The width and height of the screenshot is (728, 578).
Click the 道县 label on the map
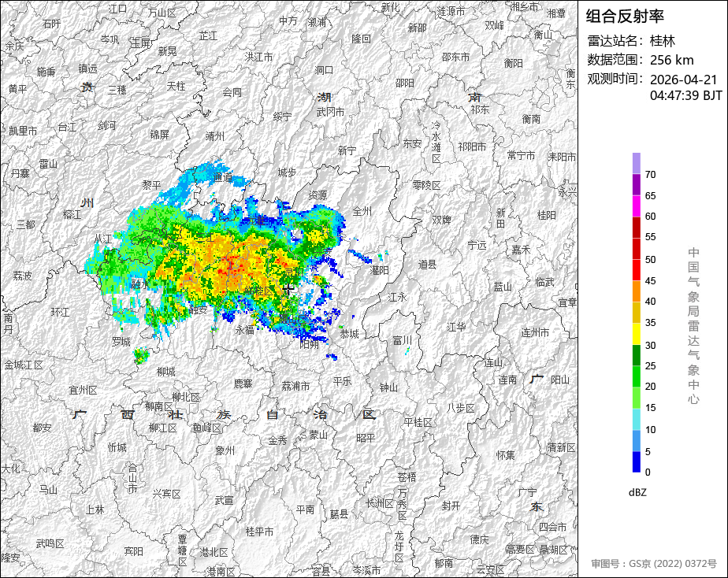click(427, 265)
